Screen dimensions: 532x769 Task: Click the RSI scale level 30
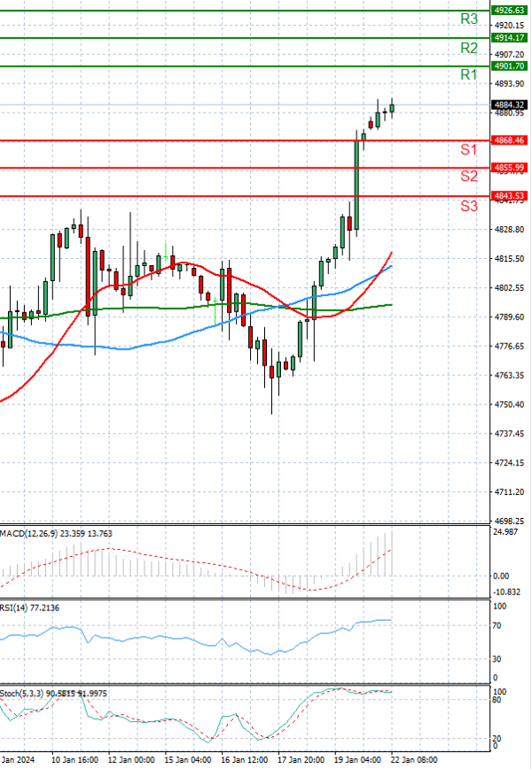tap(497, 659)
